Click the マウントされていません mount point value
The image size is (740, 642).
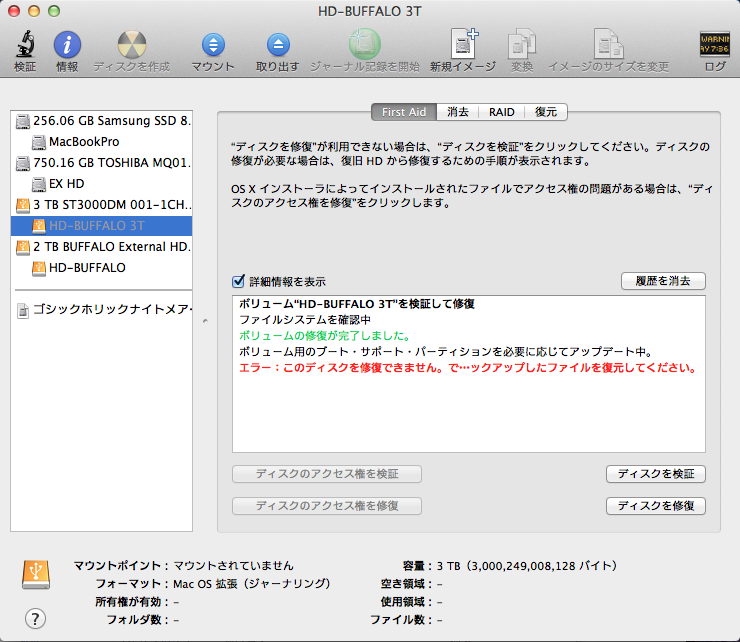coord(234,566)
